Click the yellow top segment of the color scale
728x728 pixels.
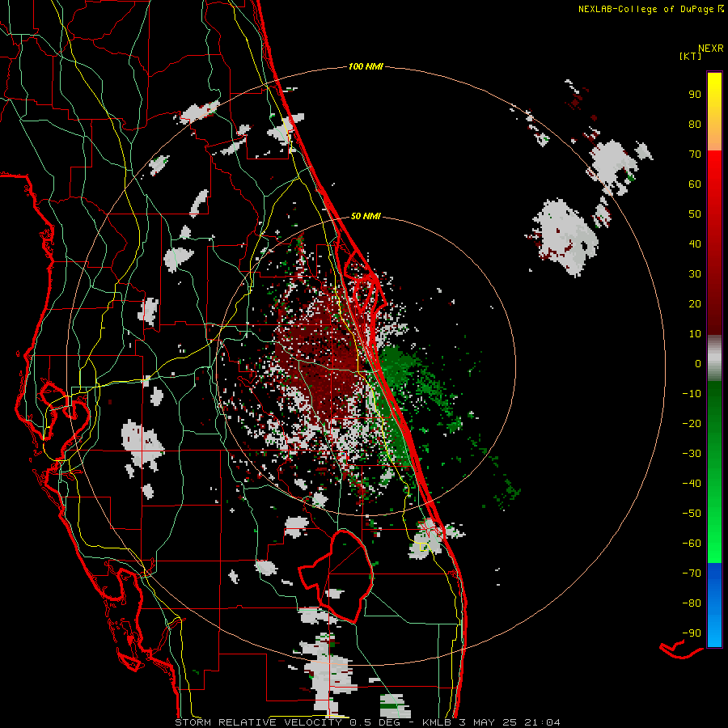tap(714, 112)
